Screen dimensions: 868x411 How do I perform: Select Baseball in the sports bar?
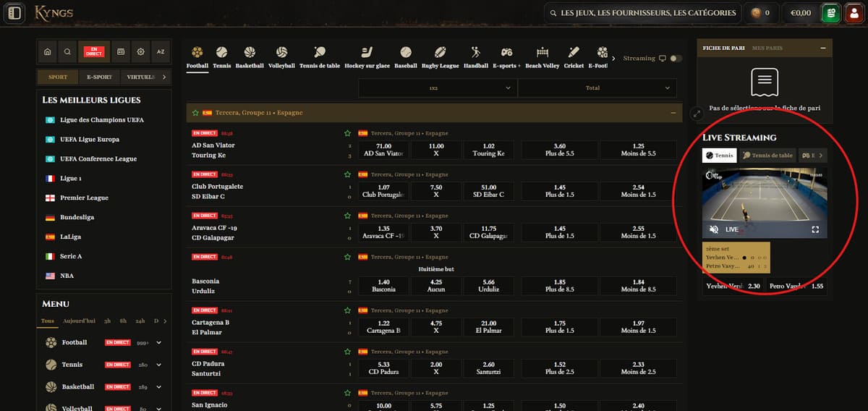point(406,57)
